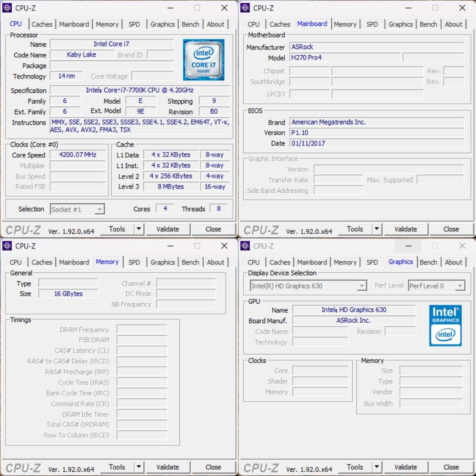Open the Bench tab in the CPU window

[x=190, y=24]
